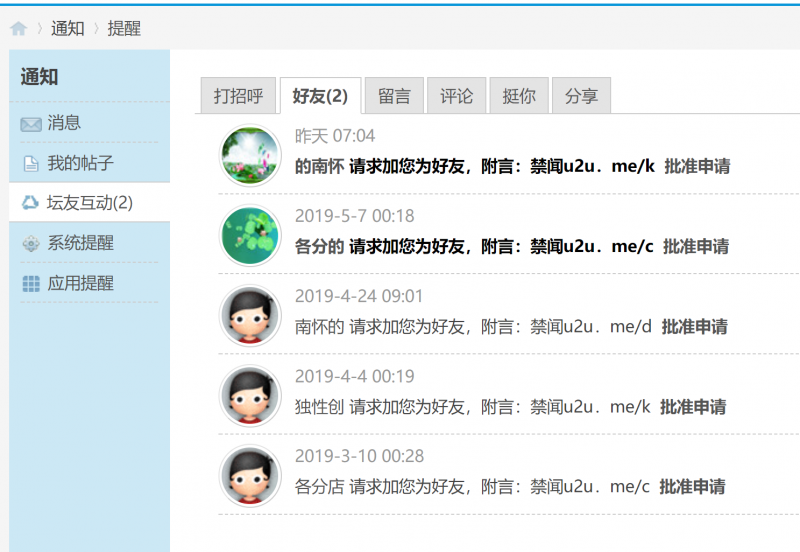Image resolution: width=800 pixels, height=552 pixels.
Task: Click username 各分店 in the last request
Action: point(319,487)
